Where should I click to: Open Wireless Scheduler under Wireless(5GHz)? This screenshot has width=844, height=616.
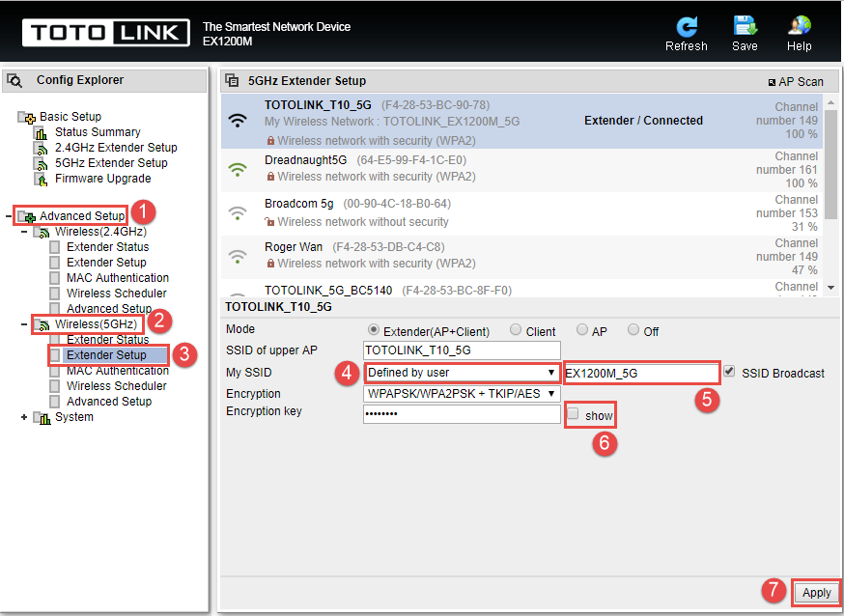(117, 386)
